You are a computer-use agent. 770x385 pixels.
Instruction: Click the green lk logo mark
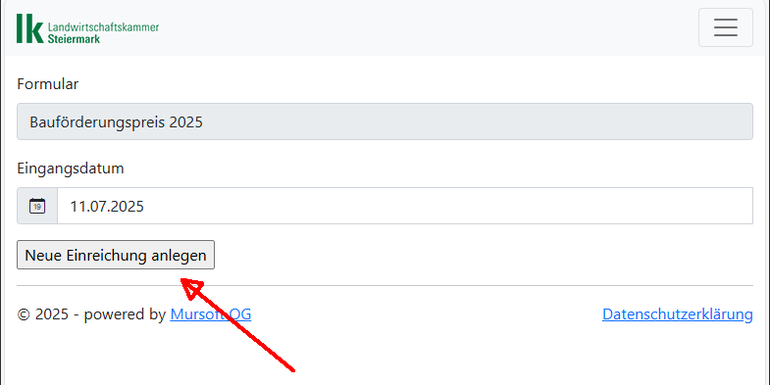(x=30, y=28)
